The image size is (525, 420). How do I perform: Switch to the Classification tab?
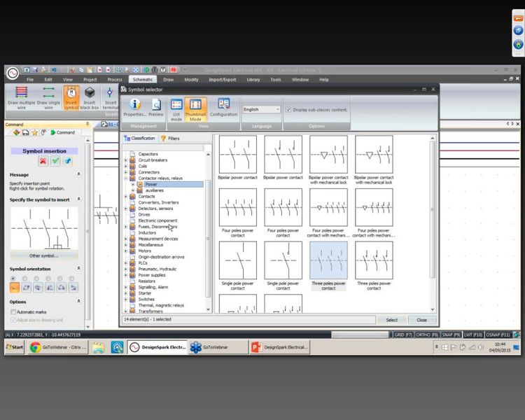click(x=139, y=138)
